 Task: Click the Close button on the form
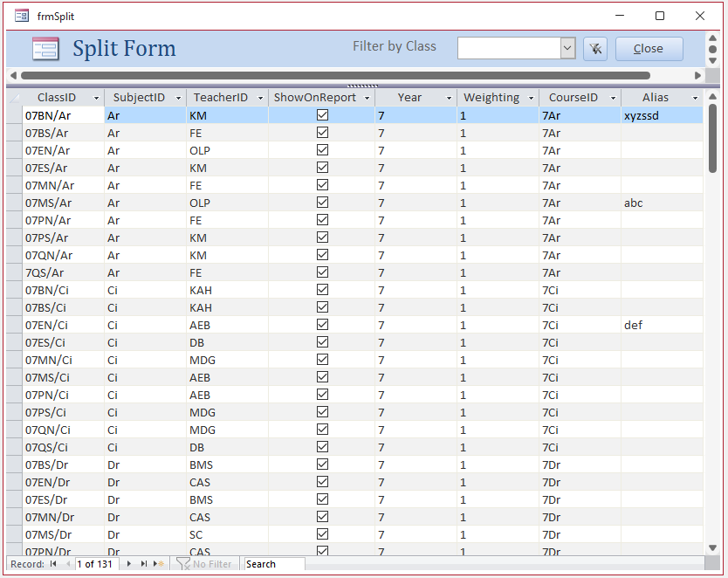[x=649, y=48]
